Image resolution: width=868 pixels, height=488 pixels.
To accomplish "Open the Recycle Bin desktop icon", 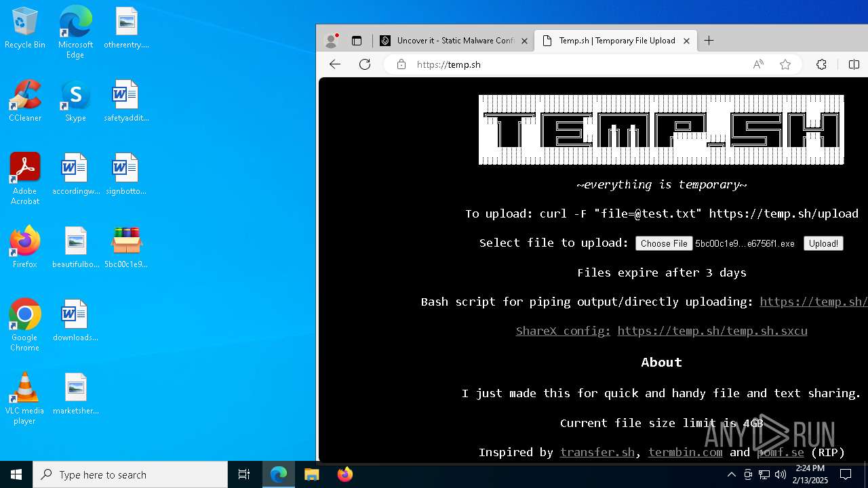I will (x=24, y=28).
